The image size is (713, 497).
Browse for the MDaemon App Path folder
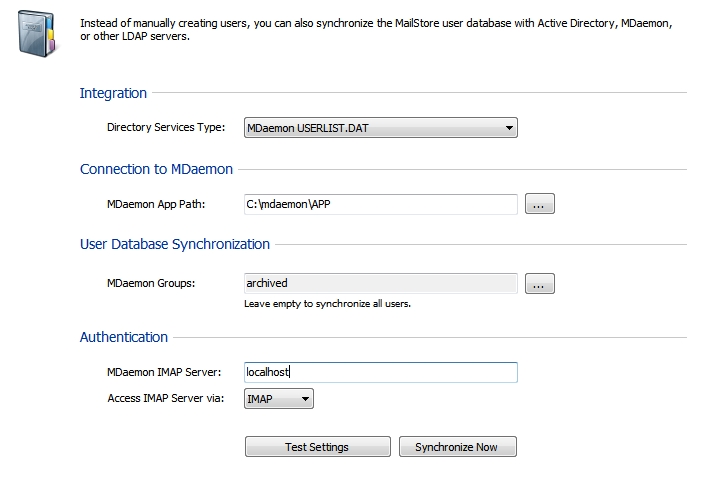(540, 204)
